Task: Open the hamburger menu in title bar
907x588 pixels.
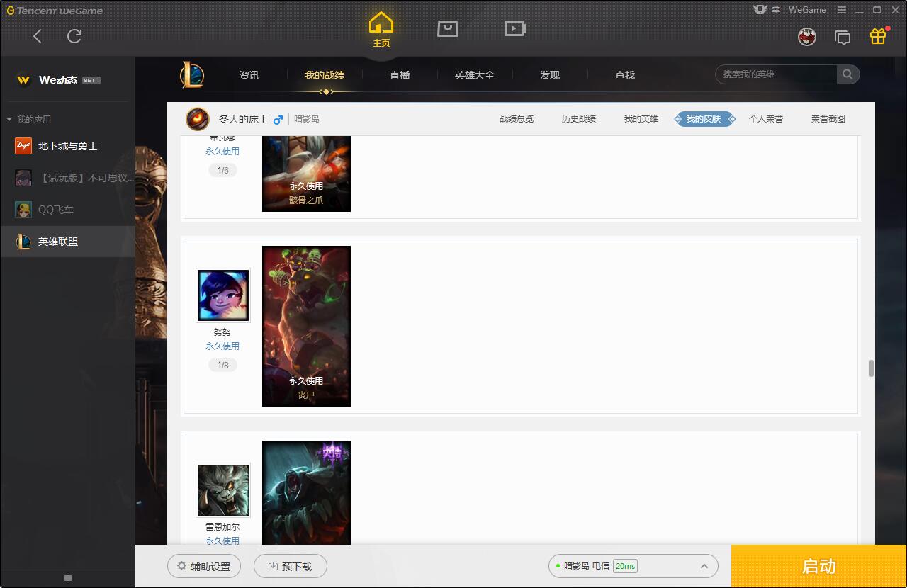Action: point(842,10)
